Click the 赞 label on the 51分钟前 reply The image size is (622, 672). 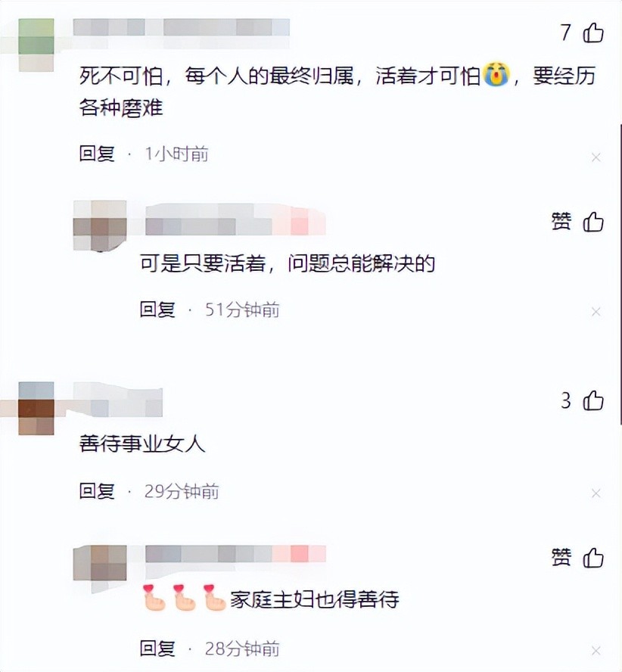(561, 222)
